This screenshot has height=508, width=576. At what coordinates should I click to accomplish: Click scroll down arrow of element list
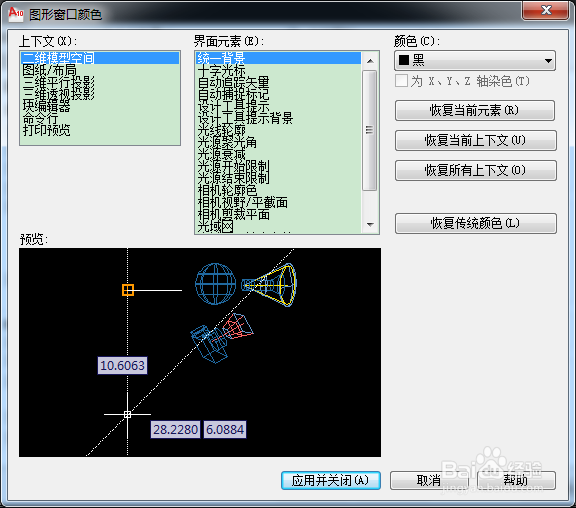pyautogui.click(x=370, y=224)
